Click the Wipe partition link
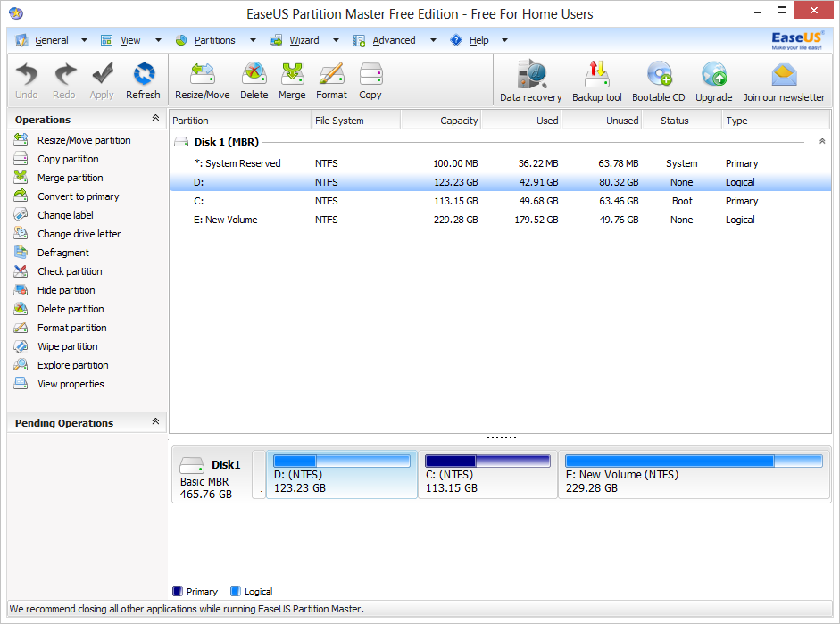 tap(68, 346)
